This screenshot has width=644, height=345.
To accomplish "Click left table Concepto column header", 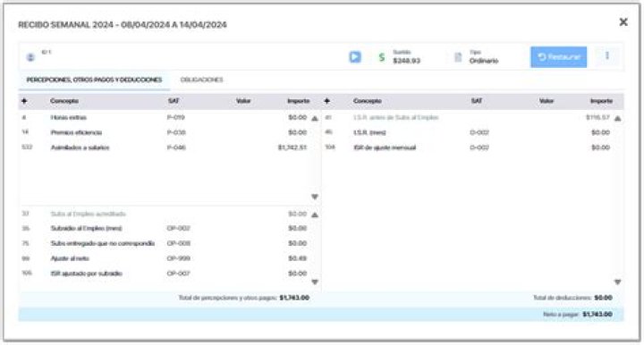I will 64,101.
